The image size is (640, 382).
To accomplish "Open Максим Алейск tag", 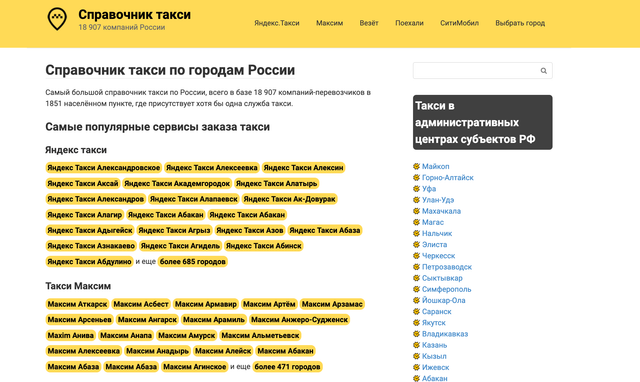I will click(223, 351).
